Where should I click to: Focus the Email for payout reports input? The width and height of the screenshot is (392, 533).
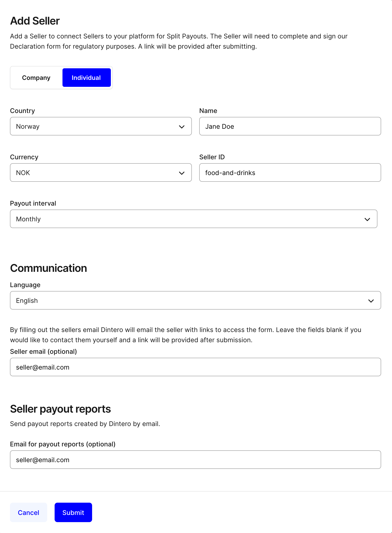(195, 460)
